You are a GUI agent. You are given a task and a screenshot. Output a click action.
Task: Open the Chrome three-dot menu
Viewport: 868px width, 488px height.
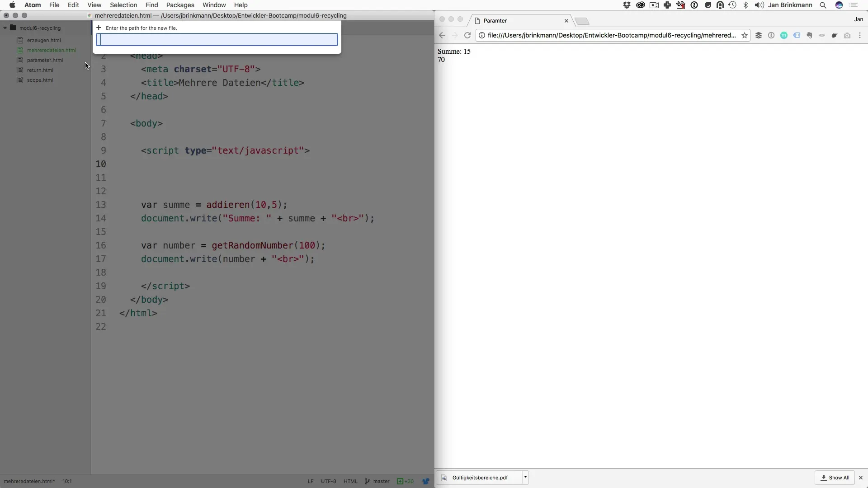[860, 35]
